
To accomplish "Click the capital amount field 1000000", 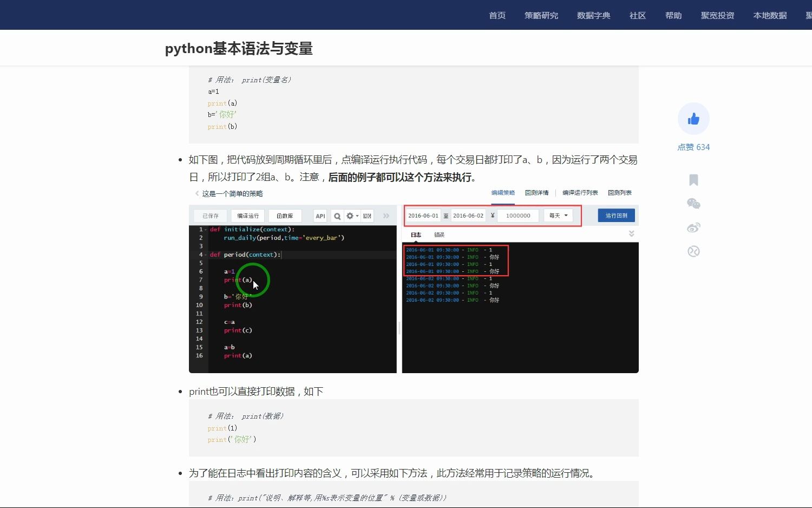I will tap(518, 216).
